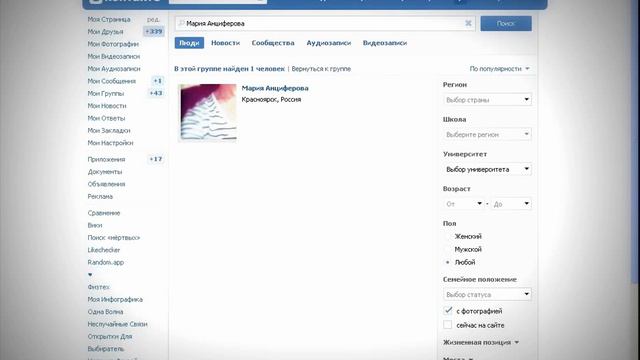Toggle the 'с фотографией' checkbox

[448, 311]
